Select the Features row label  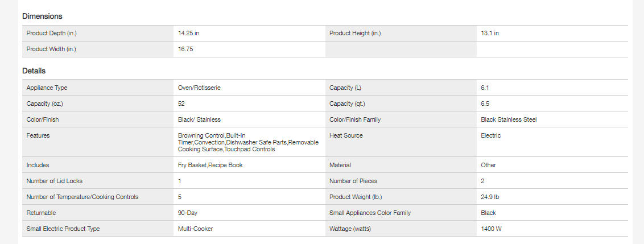38,136
